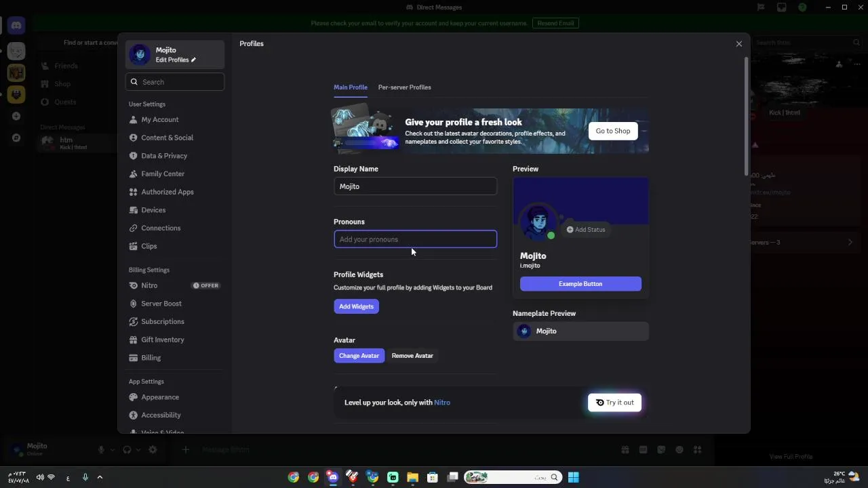Click the magnifier icon in settings search
868x488 pixels.
click(134, 82)
